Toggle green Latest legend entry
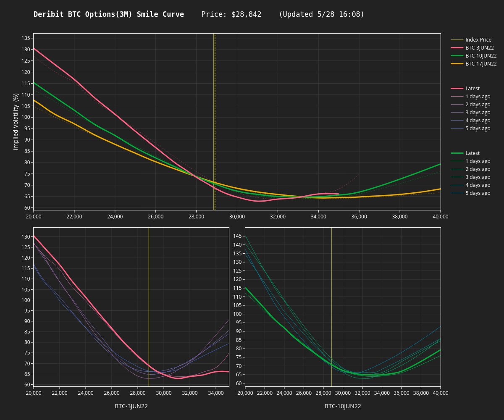The image size is (504, 420). tap(465, 153)
